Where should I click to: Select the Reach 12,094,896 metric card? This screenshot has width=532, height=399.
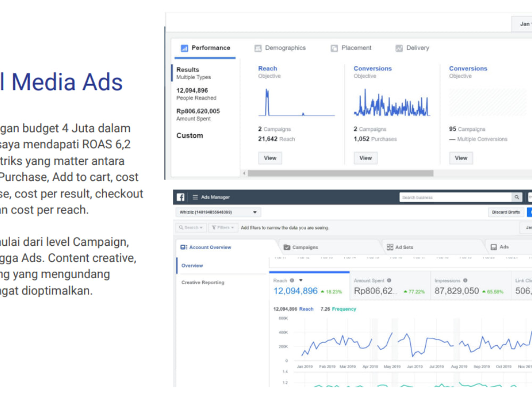tap(309, 286)
